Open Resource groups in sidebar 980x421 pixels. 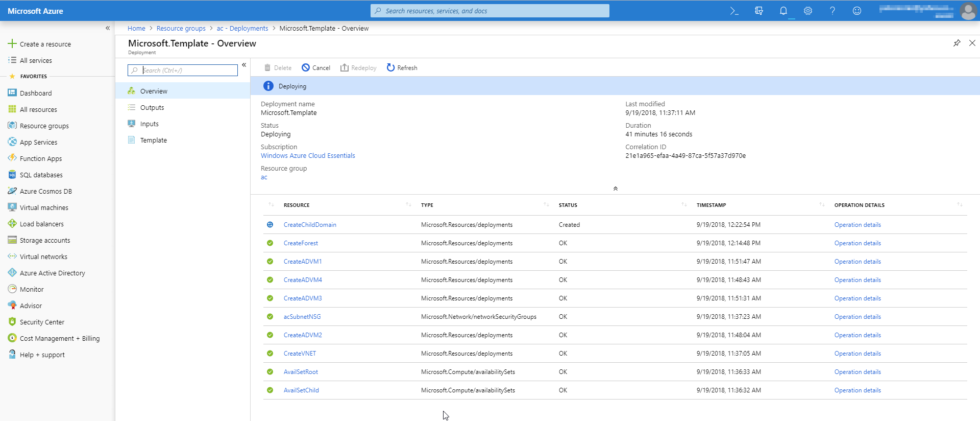click(44, 126)
